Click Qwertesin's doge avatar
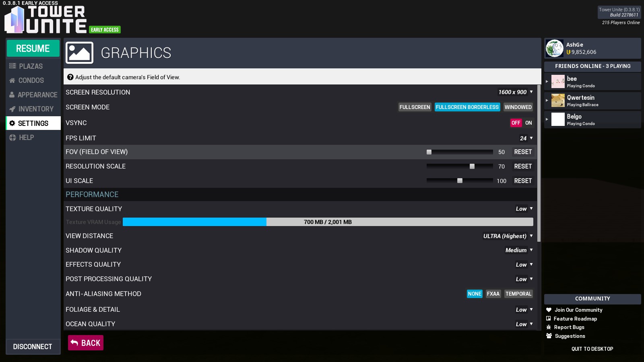The height and width of the screenshot is (362, 644). [x=558, y=101]
